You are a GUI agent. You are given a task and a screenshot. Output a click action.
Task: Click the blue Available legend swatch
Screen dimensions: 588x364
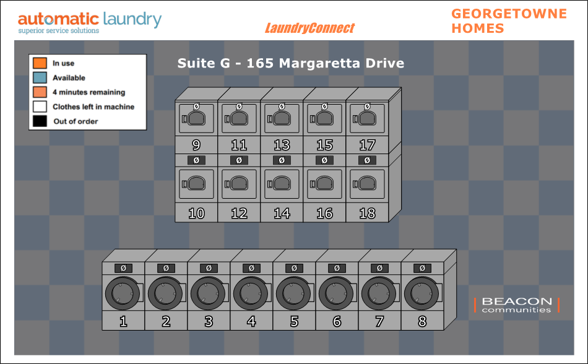point(40,77)
